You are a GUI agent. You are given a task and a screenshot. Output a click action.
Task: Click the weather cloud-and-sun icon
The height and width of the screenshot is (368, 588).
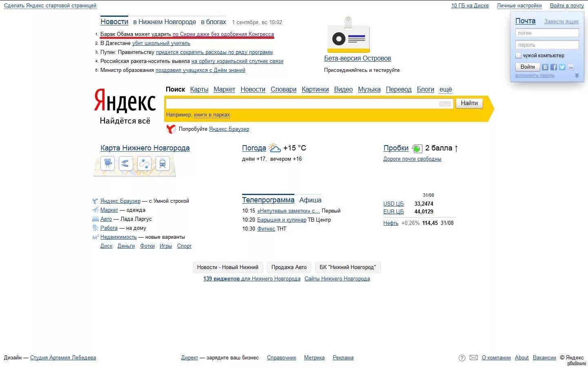(275, 148)
